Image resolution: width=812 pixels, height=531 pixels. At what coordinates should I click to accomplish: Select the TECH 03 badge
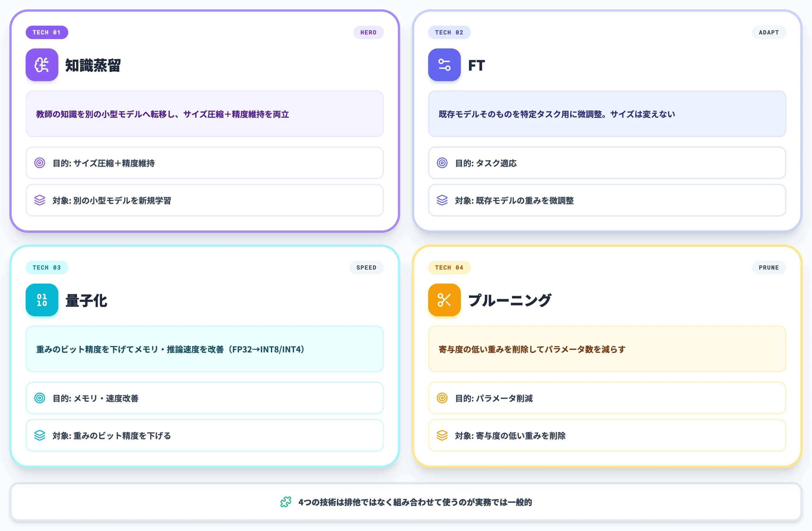pos(47,268)
